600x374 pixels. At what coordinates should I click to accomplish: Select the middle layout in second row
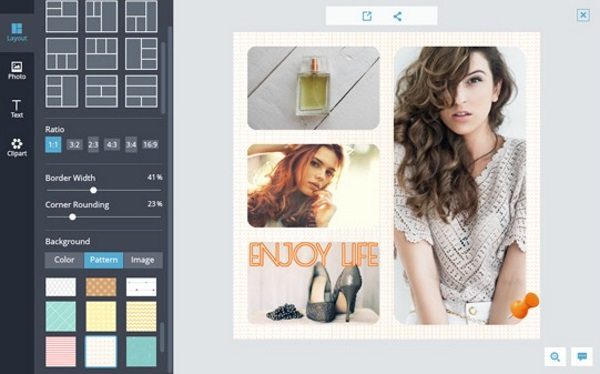coord(101,54)
